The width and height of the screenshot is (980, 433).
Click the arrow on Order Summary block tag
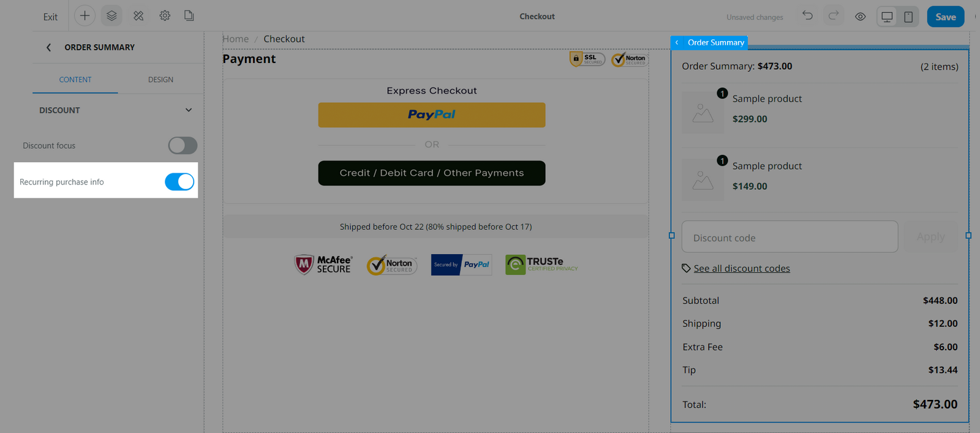coord(677,42)
